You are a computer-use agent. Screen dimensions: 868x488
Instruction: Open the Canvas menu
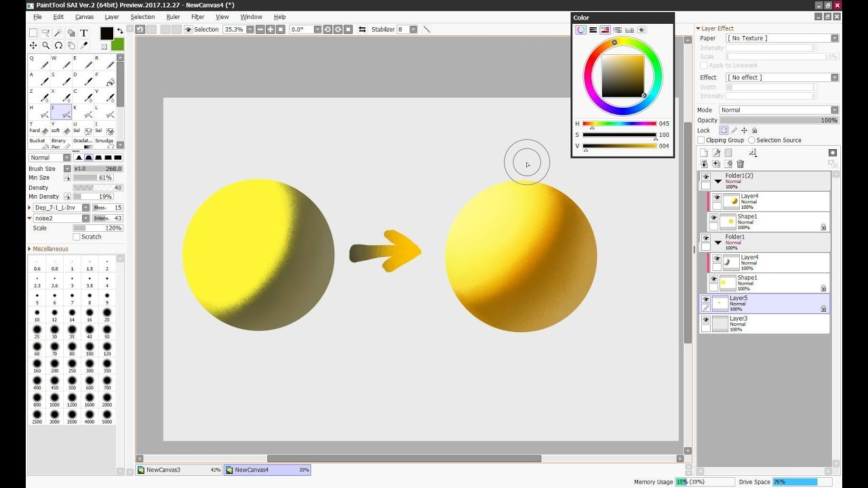coord(84,17)
